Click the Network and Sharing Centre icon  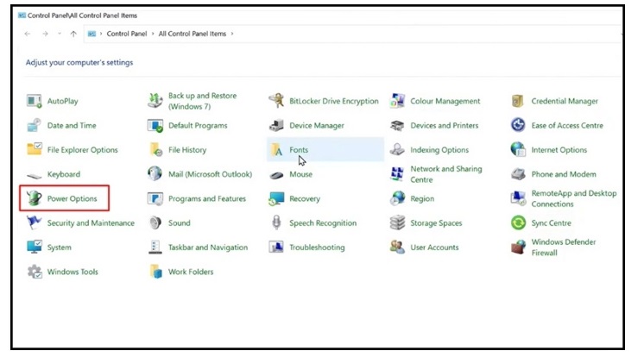coord(397,175)
